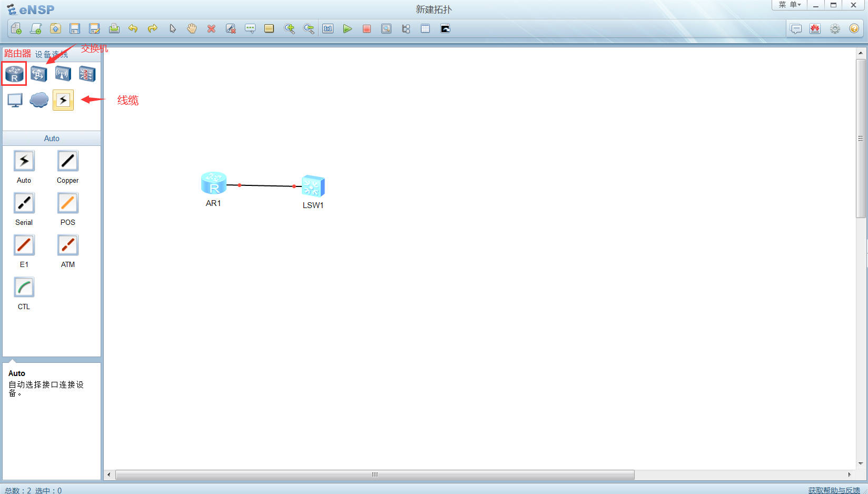Viewport: 868px width, 494px height.
Task: Select the hand pan tool
Action: pos(192,28)
